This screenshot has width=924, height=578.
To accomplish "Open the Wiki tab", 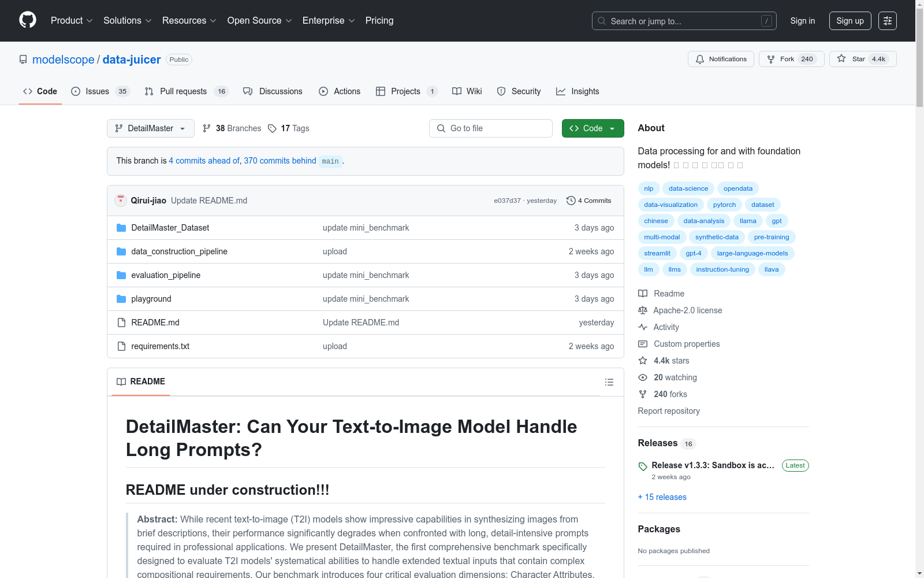I will click(x=467, y=91).
